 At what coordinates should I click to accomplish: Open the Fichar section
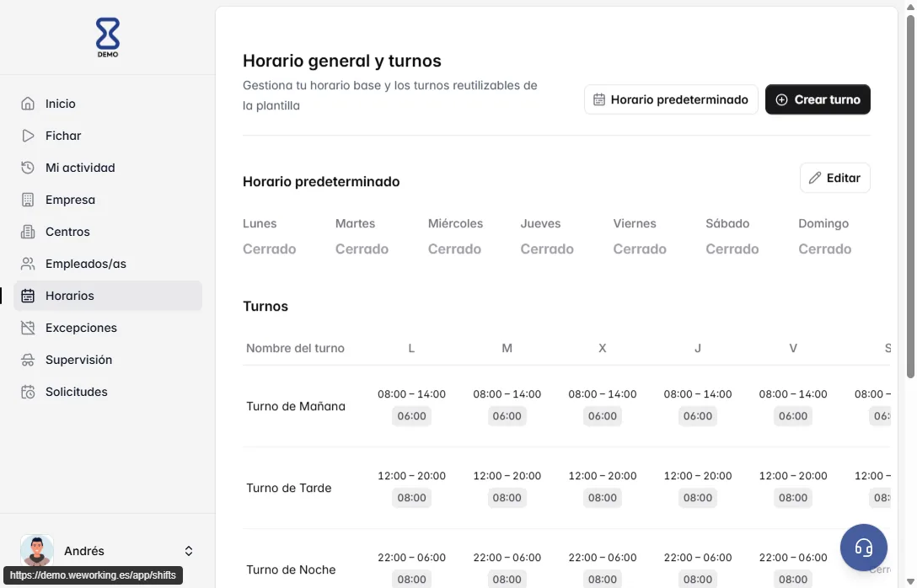coord(108,136)
